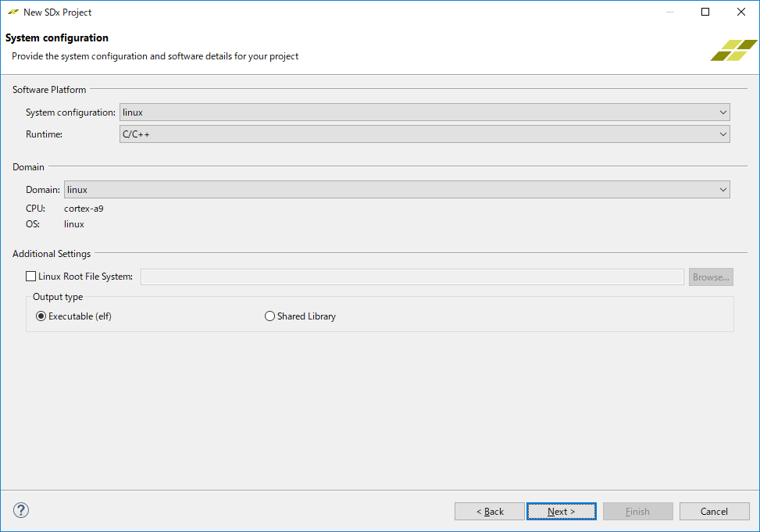Click the cortex-a9 CPU value text
The height and width of the screenshot is (532, 760).
[84, 209]
